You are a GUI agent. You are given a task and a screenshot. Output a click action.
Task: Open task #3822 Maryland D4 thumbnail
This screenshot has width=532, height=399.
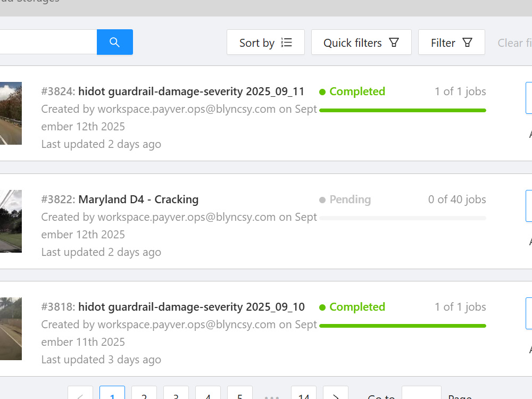click(x=11, y=221)
